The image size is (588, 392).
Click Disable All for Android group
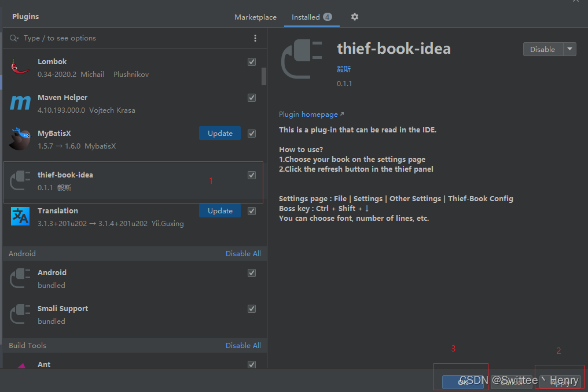[243, 254]
